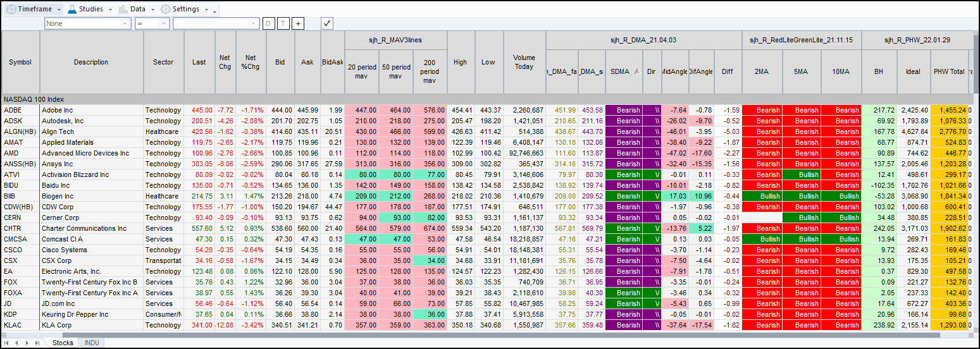
Task: Click the Biogen Inc description cell
Action: (91, 196)
